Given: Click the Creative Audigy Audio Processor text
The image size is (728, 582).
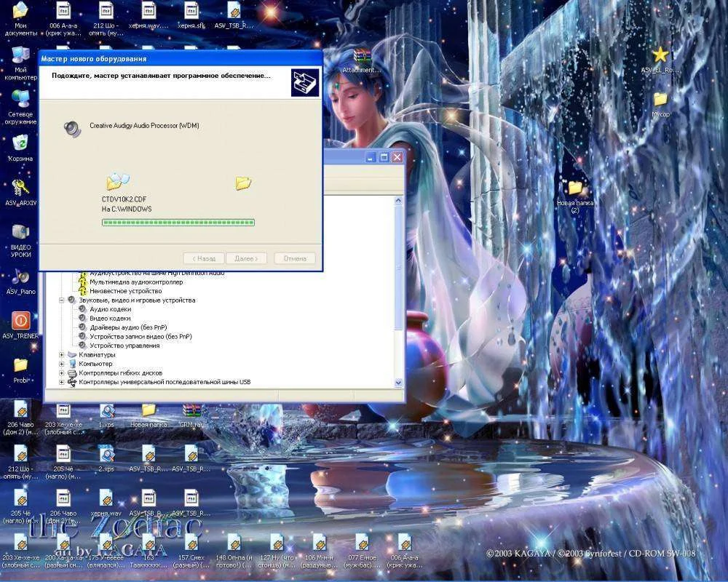Looking at the screenshot, I should 144,125.
